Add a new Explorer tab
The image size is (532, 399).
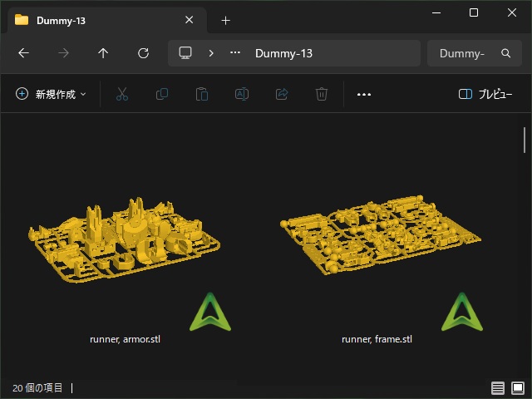click(x=225, y=20)
